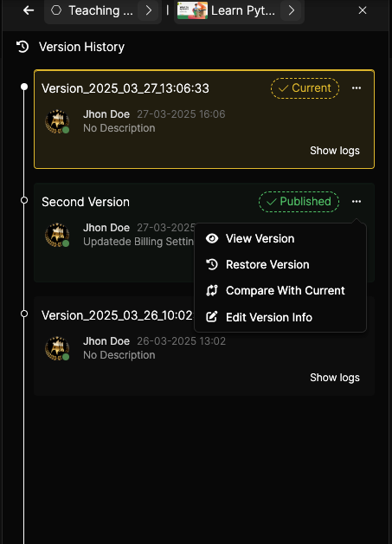This screenshot has height=544, width=392.
Task: Expand chevron next to Learn Pyt... breadcrumb
Action: click(291, 10)
